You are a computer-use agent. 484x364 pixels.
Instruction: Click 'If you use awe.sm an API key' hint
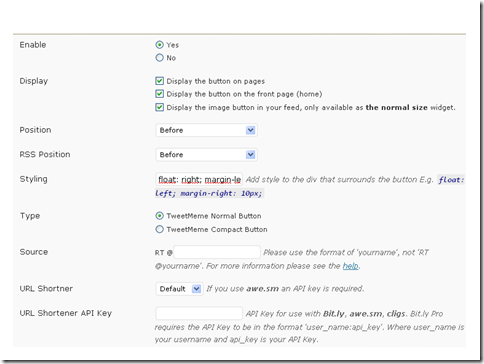click(x=285, y=289)
